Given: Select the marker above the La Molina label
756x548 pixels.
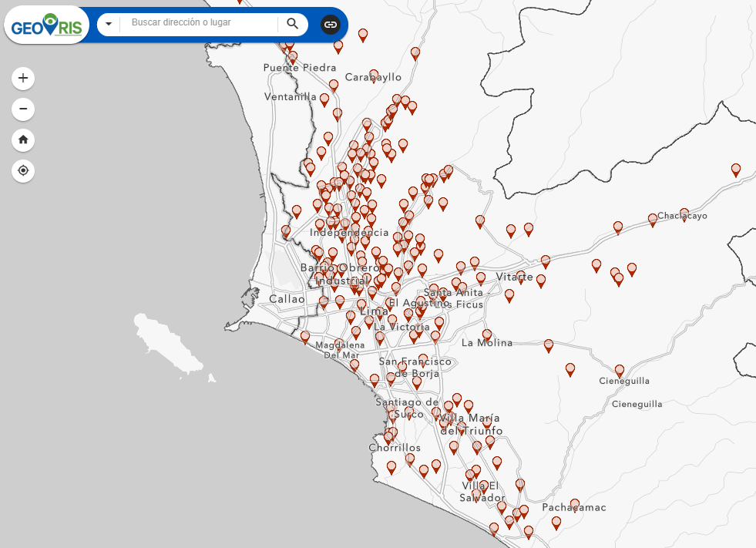Looking at the screenshot, I should point(487,335).
